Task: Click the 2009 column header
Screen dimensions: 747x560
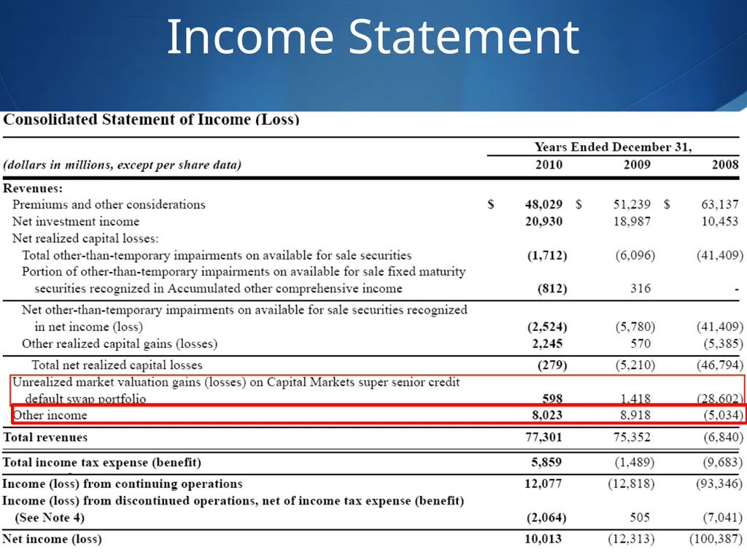Action: point(637,165)
